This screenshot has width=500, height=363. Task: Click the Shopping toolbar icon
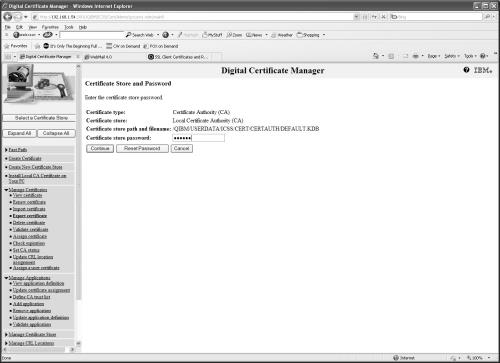click(x=308, y=35)
